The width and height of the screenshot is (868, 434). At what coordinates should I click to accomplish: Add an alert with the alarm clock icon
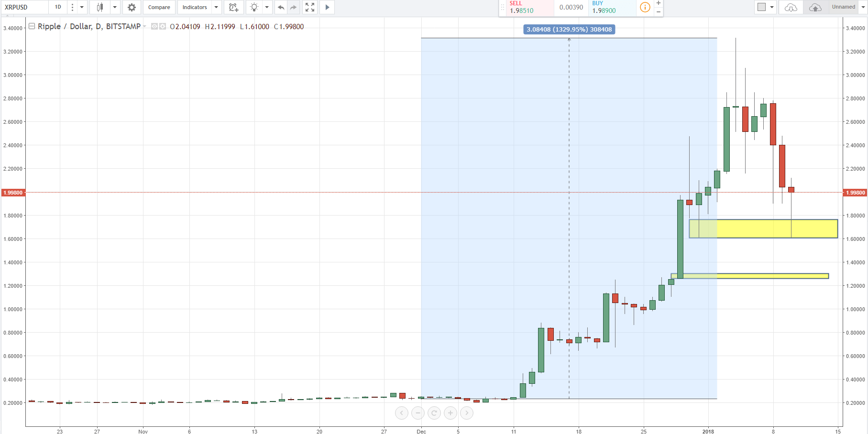[233, 7]
